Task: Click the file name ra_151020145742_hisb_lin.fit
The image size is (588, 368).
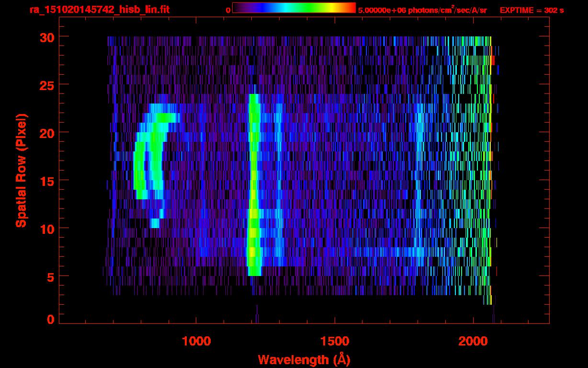Action: 99,10
